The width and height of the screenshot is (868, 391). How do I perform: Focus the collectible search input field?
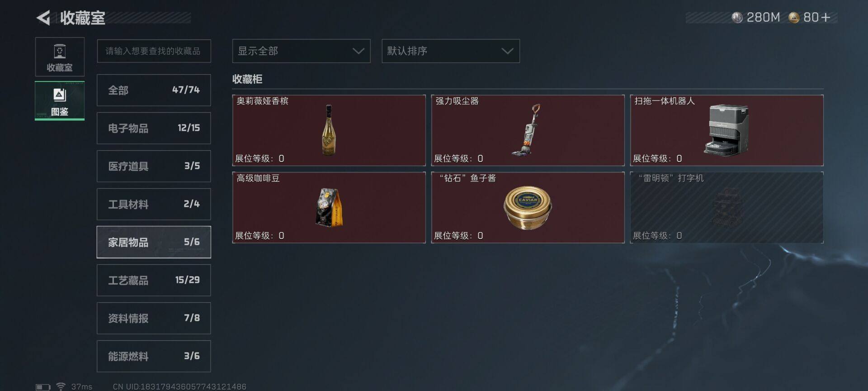[x=154, y=51]
